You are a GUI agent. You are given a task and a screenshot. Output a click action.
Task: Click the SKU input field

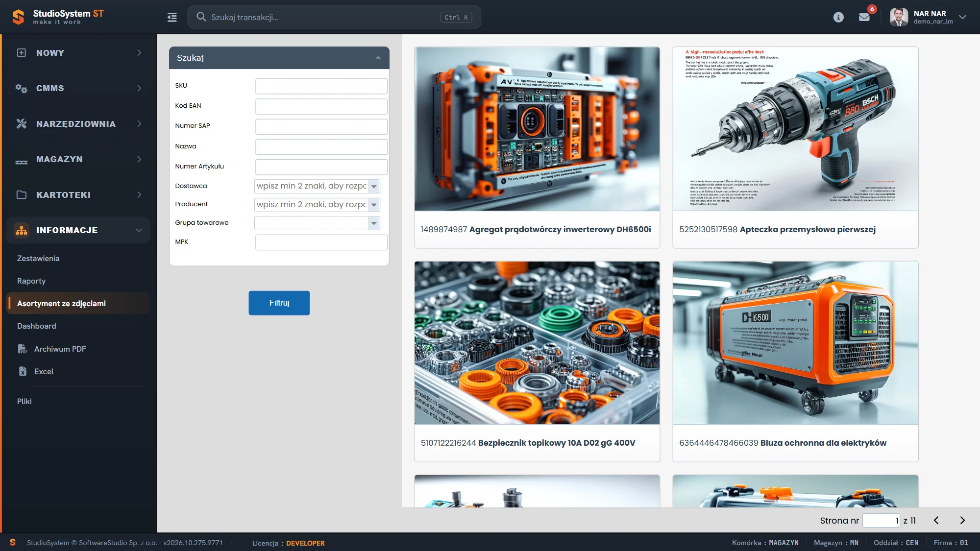[x=321, y=86]
